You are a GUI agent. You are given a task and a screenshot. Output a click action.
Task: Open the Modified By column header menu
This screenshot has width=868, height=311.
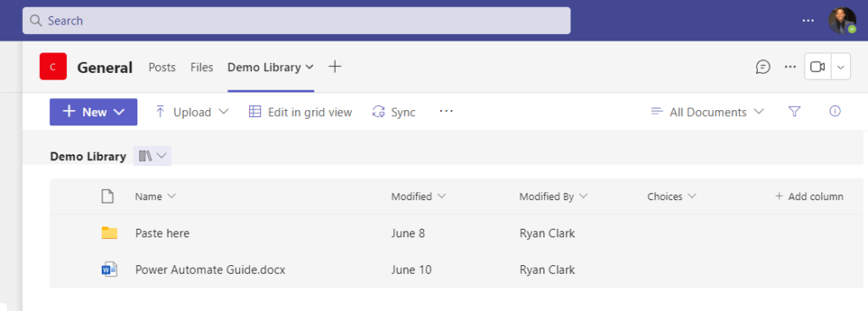point(553,197)
